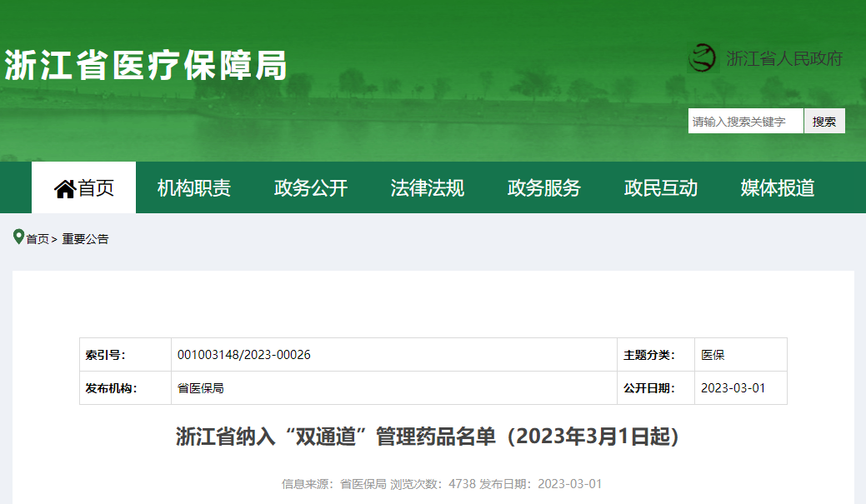Select index number 001003148/2023-00026
Image resolution: width=866 pixels, height=504 pixels.
click(244, 354)
